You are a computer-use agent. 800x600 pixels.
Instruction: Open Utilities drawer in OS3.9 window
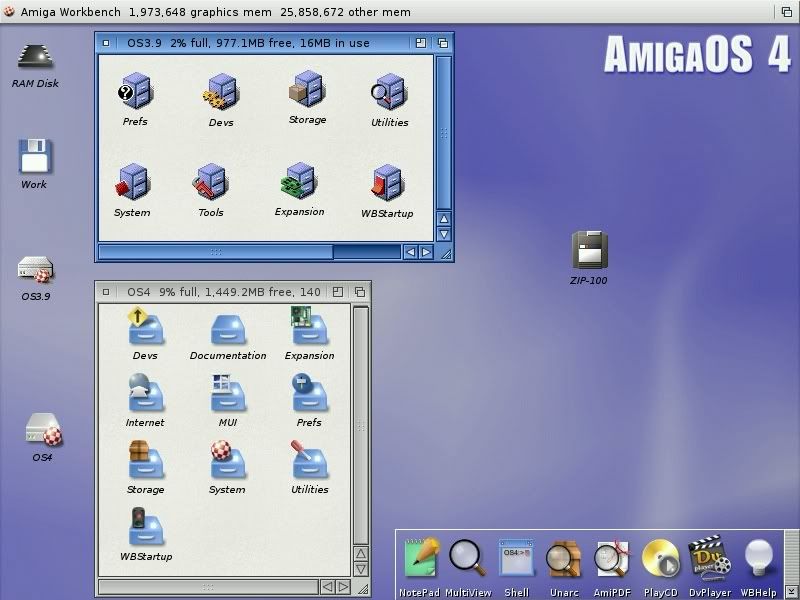click(389, 100)
